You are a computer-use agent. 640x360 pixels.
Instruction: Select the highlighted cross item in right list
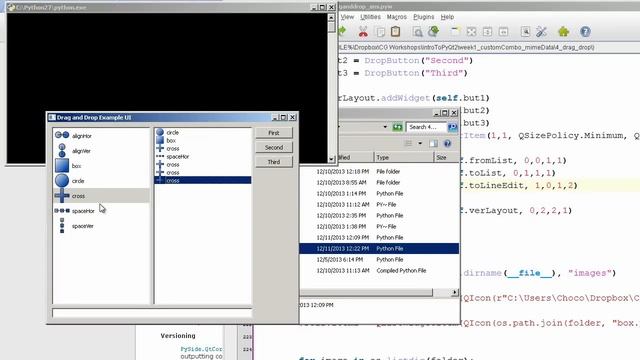pos(203,180)
